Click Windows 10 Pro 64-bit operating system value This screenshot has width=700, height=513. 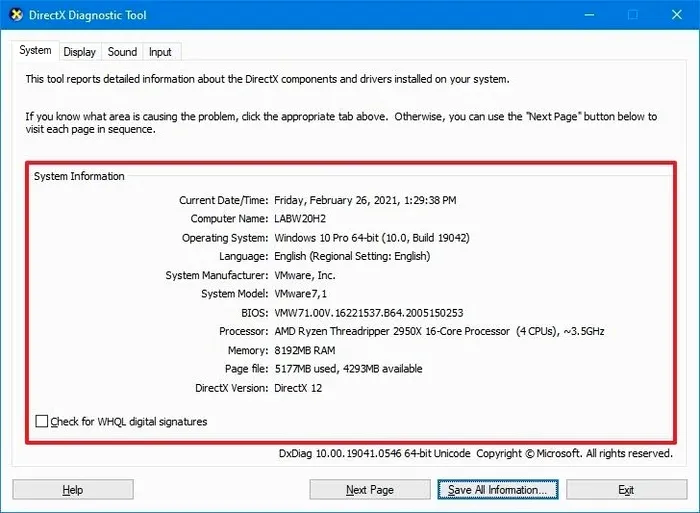(372, 238)
